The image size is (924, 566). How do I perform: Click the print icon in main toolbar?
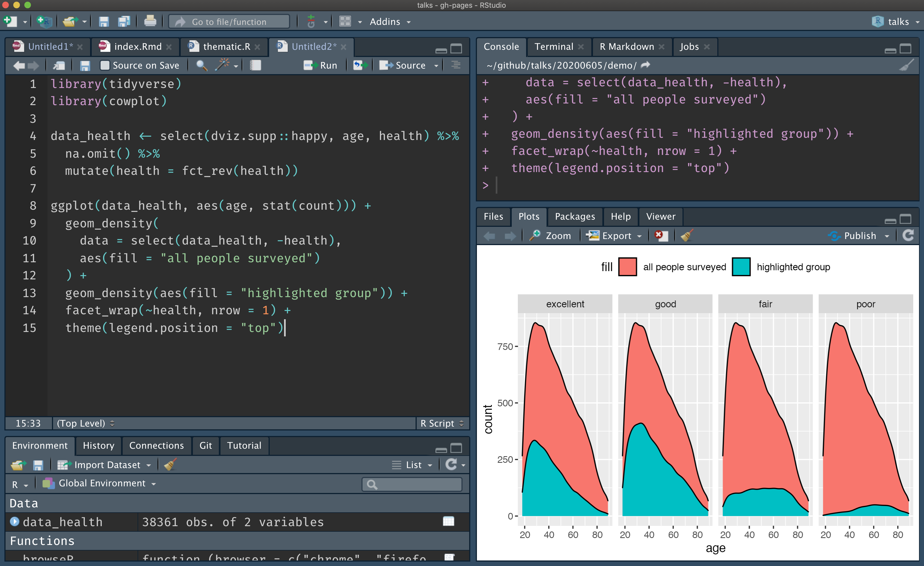click(x=150, y=21)
